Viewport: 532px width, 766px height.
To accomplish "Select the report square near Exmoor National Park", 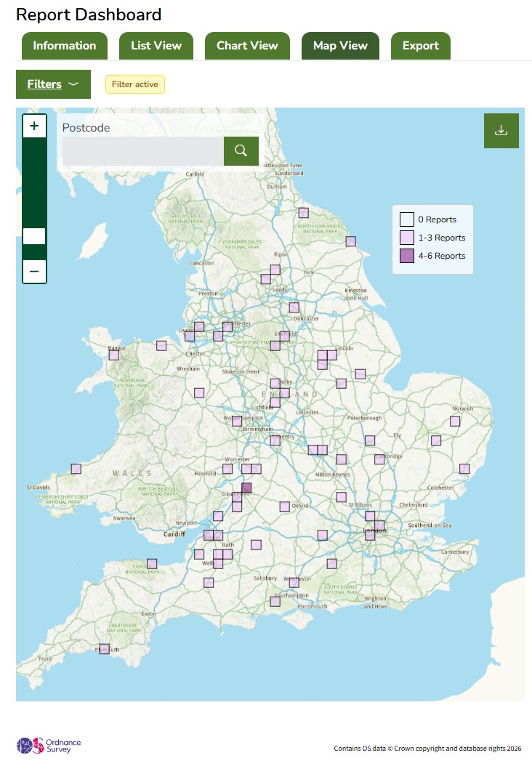I will click(x=152, y=564).
